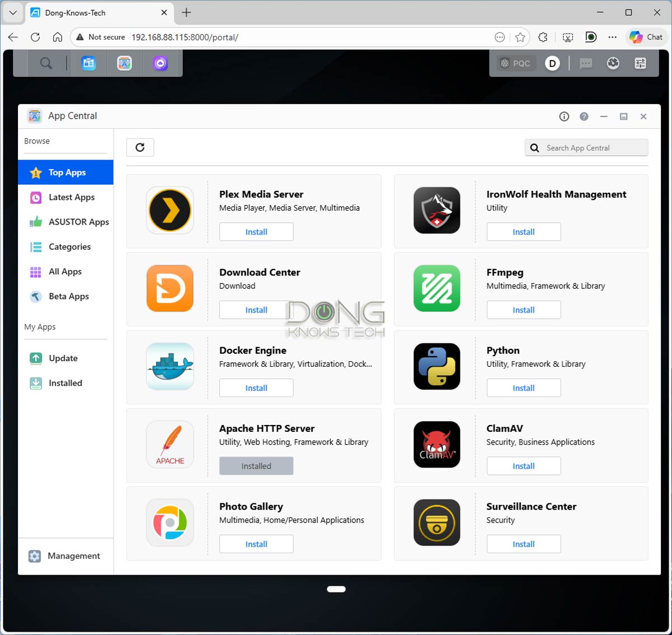Open notifications using the speech bubble icon
The height and width of the screenshot is (635, 672).
(586, 64)
